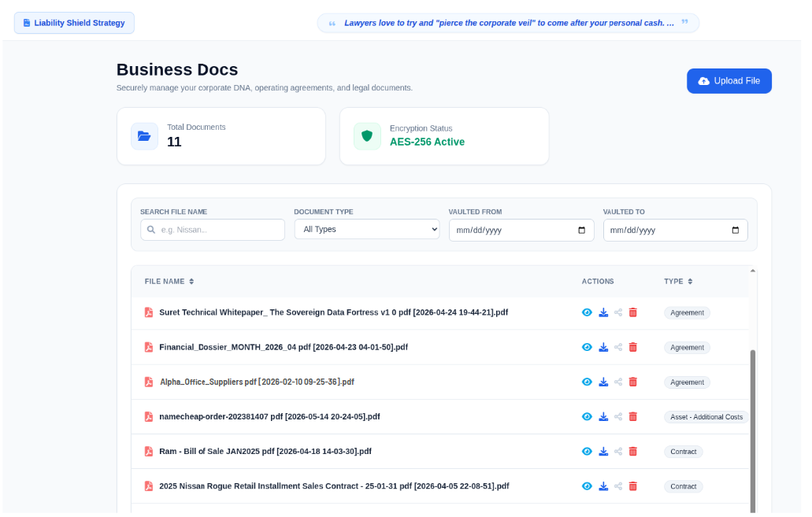Share the 2025 Nissan Rogue Contract pdf

coord(618,486)
